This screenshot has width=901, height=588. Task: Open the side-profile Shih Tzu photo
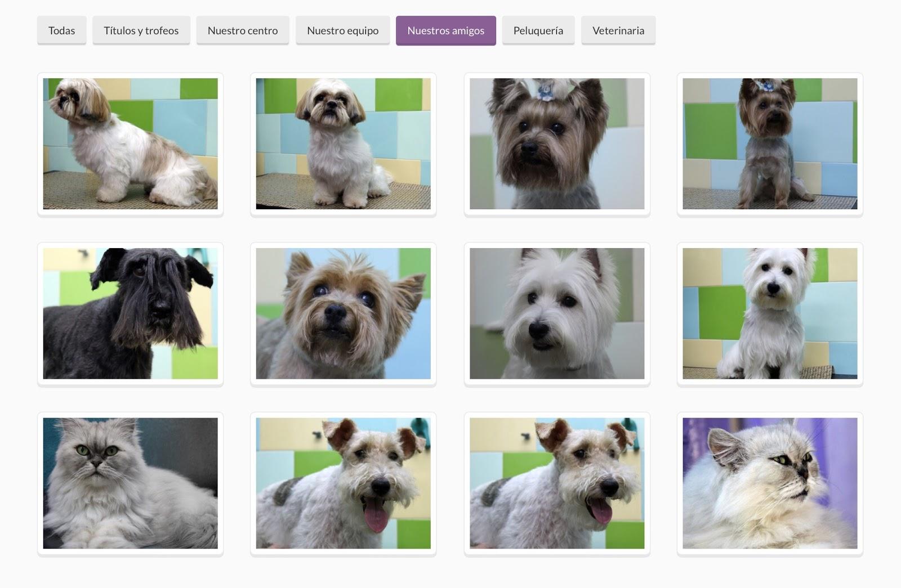click(x=130, y=143)
